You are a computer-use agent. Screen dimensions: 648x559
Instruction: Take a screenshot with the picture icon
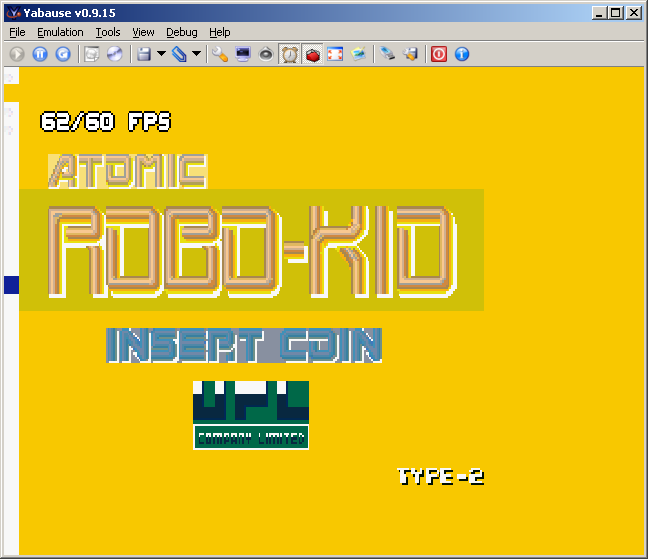[358, 54]
